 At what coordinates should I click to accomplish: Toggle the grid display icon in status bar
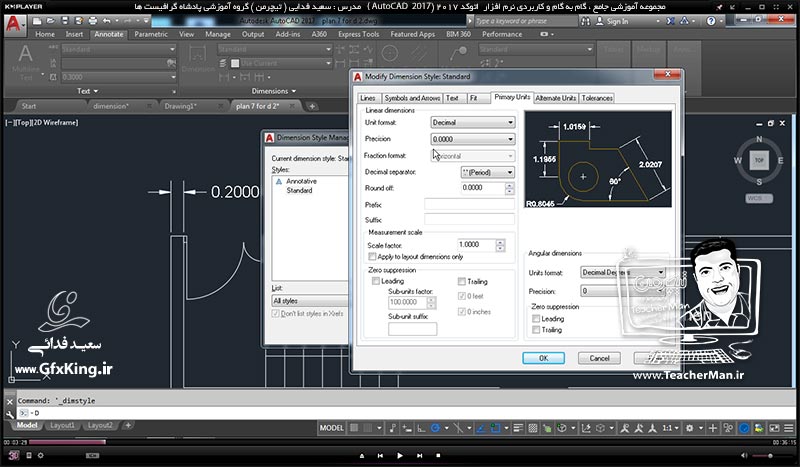coord(354,428)
